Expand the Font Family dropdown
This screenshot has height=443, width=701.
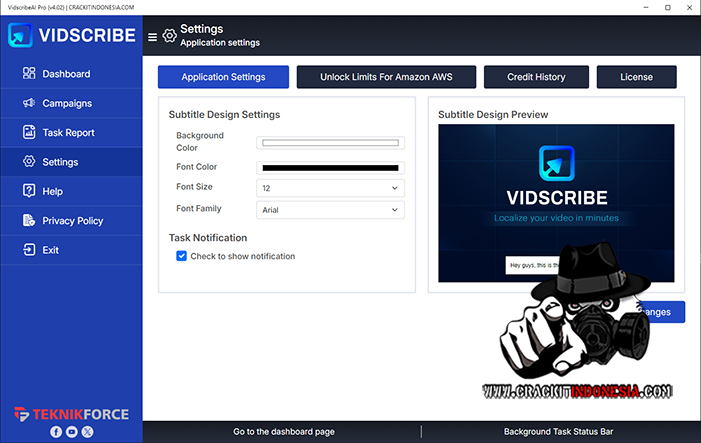pyautogui.click(x=330, y=210)
